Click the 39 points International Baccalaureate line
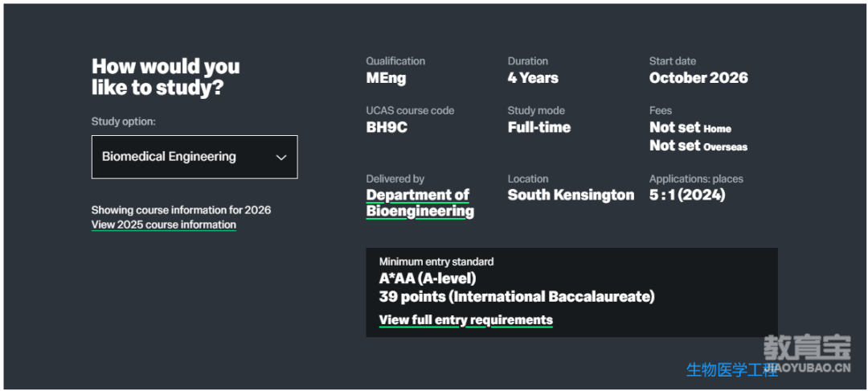 pos(517,297)
